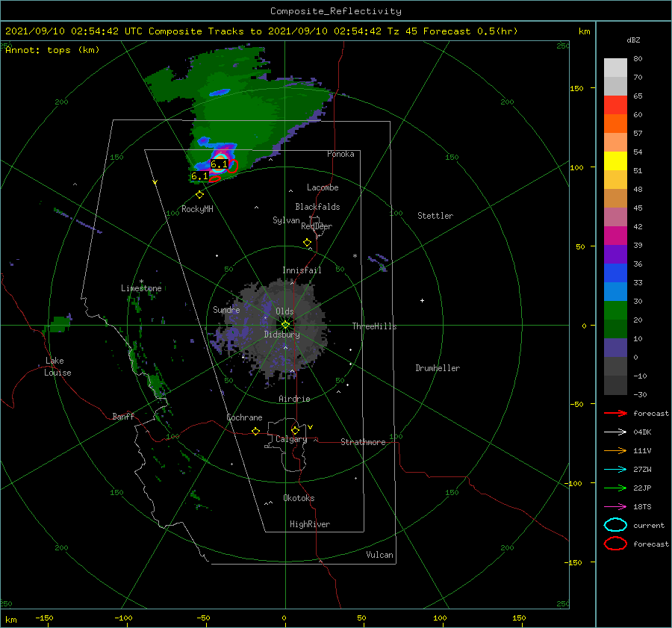Viewport: 672px width, 628px height.
Task: Click the Calgary city label
Action: tap(291, 439)
